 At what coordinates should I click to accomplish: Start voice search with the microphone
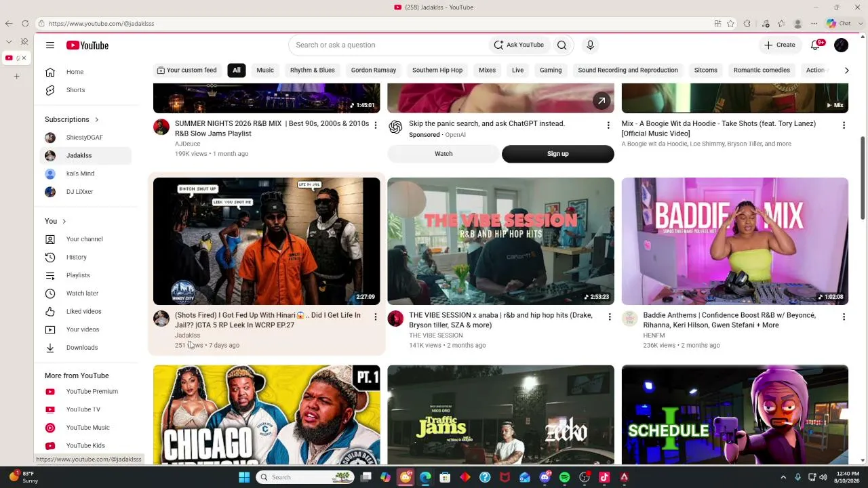(590, 45)
